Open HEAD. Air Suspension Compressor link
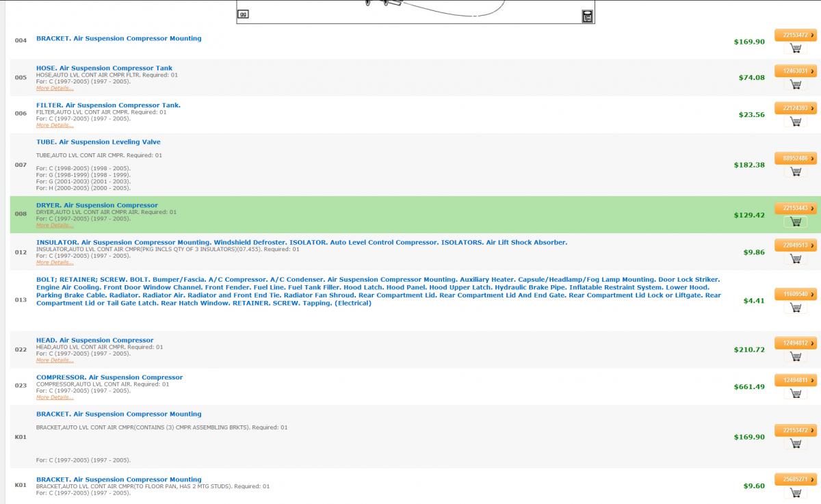Screen dimensions: 821x504 (94, 340)
